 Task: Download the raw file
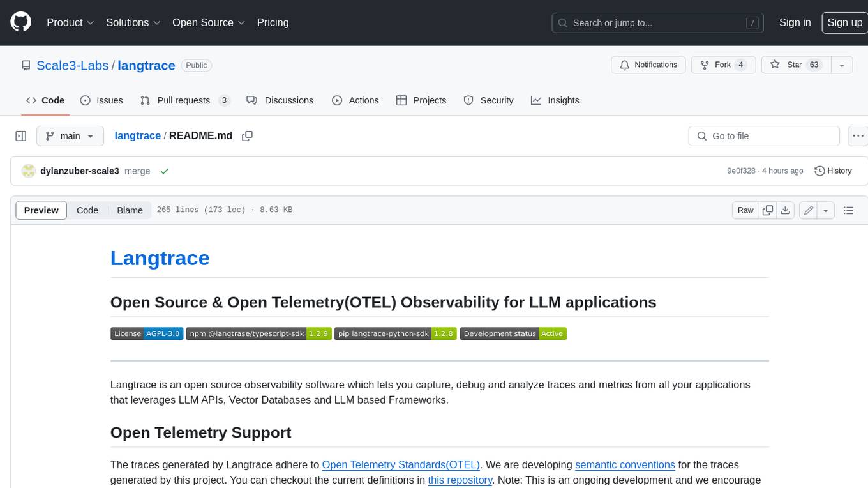786,210
